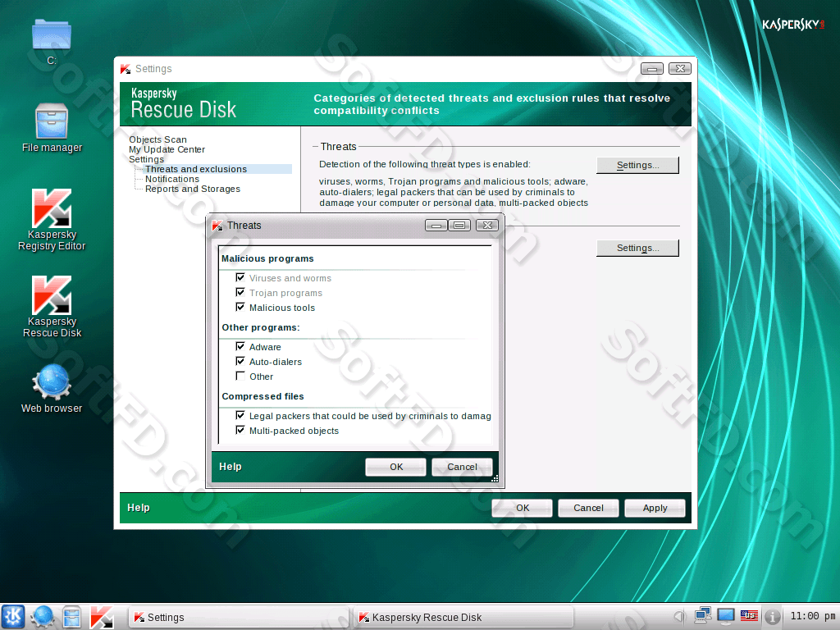This screenshot has width=840, height=630.
Task: Enable the Other programs checkbox
Action: click(240, 376)
